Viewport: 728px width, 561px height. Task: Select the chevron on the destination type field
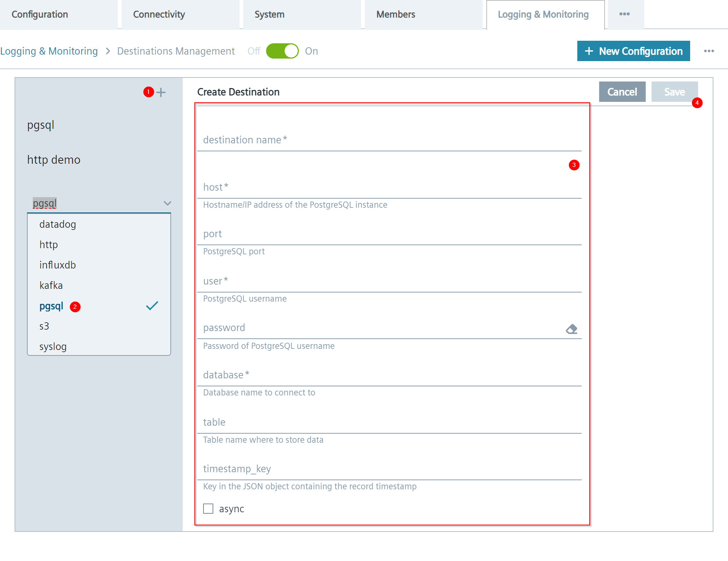coord(167,203)
